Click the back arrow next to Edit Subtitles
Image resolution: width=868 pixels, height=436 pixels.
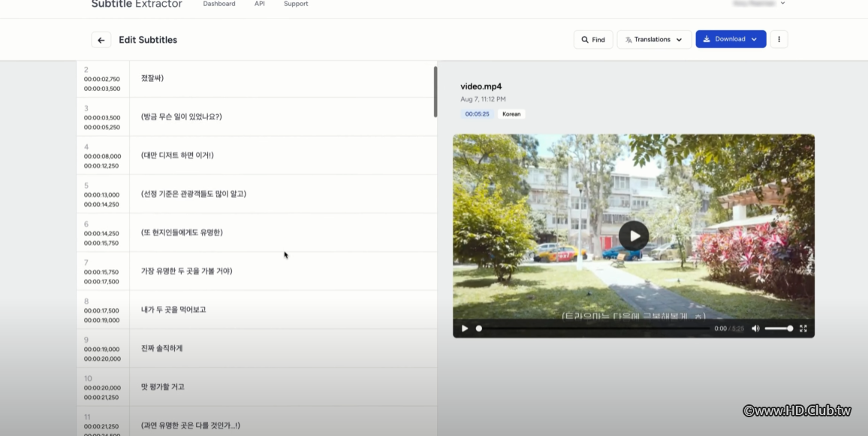101,40
